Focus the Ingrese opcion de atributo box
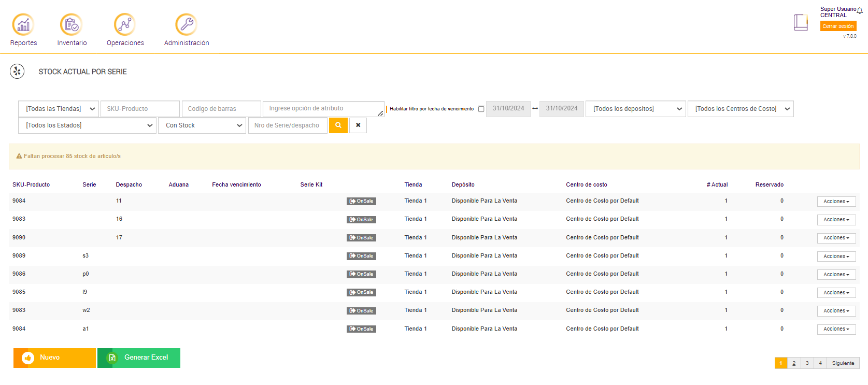 (323, 109)
